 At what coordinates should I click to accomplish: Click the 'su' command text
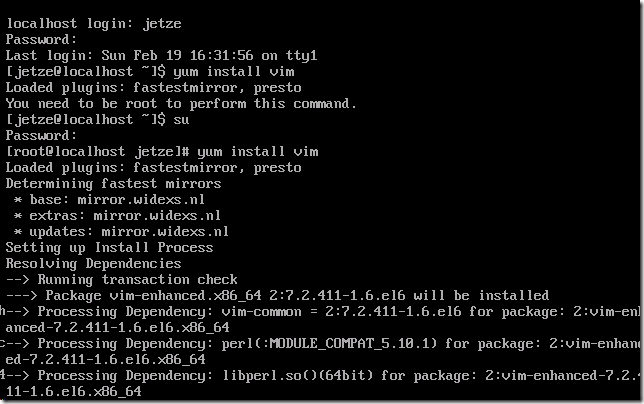(181, 119)
